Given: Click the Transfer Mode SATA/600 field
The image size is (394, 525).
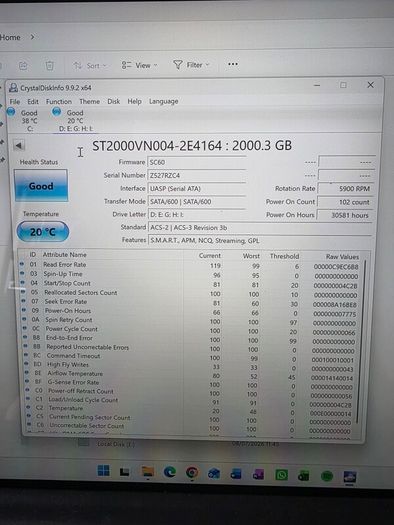Looking at the screenshot, I should pyautogui.click(x=196, y=202).
